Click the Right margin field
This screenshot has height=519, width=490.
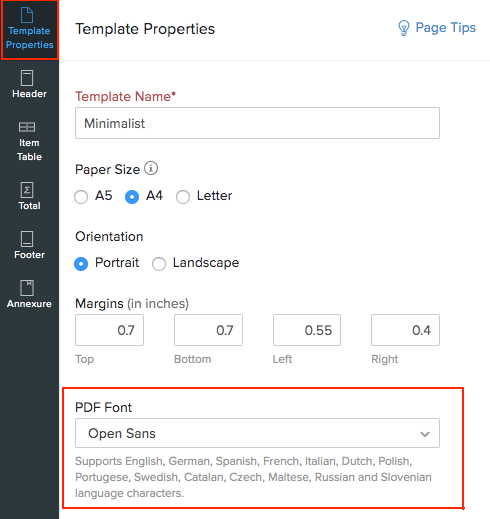405,330
